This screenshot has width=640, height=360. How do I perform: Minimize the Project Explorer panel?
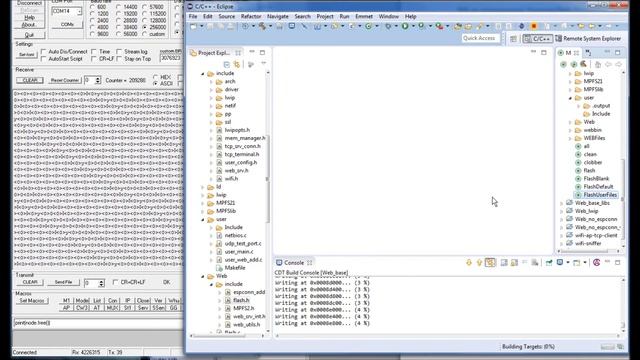pos(252,52)
